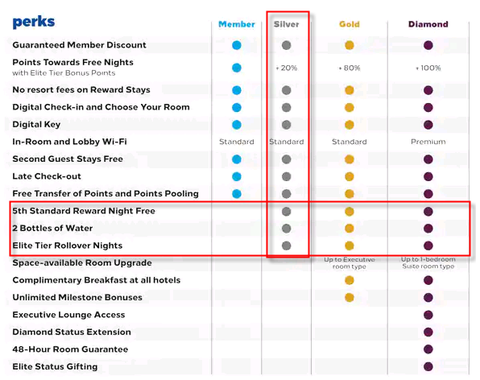The image size is (480, 380).
Task: Click the Gold dot for Unlimited Milestone Bonuses
Action: point(349,297)
